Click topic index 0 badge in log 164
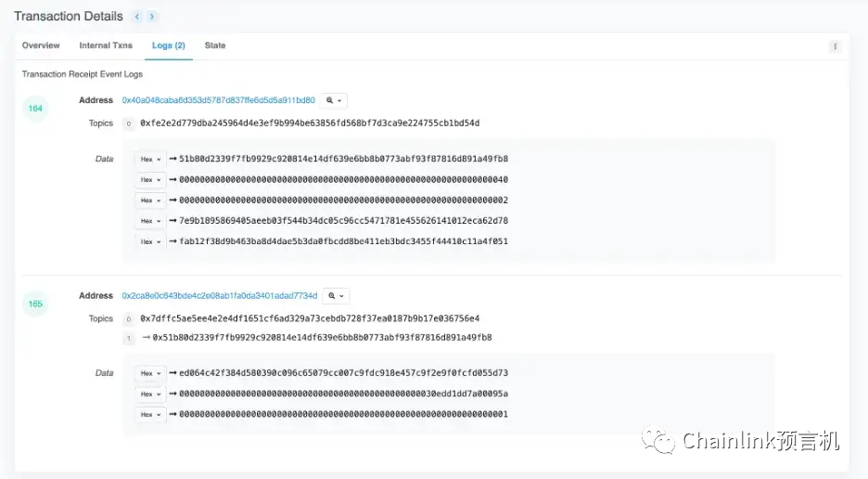Viewport: 868px width, 479px height. click(x=128, y=123)
